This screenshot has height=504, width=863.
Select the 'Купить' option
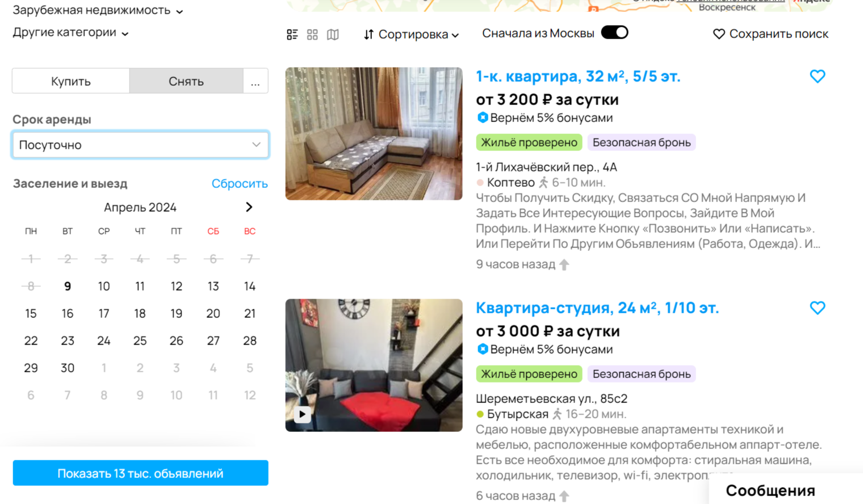coord(71,81)
